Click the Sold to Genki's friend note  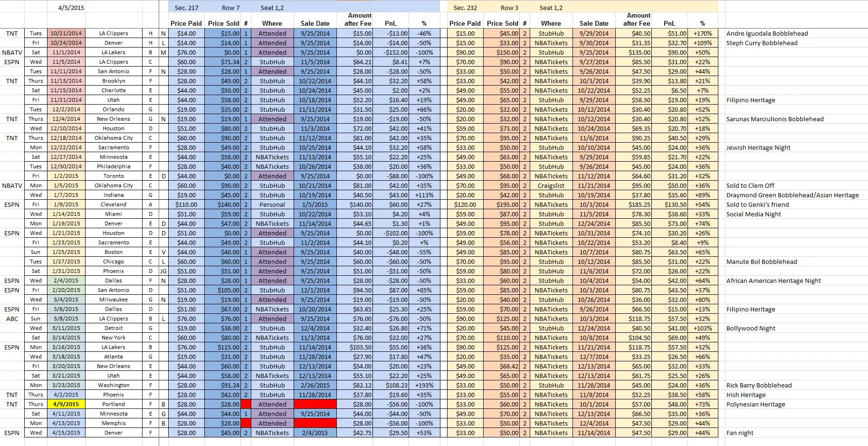[x=757, y=204]
